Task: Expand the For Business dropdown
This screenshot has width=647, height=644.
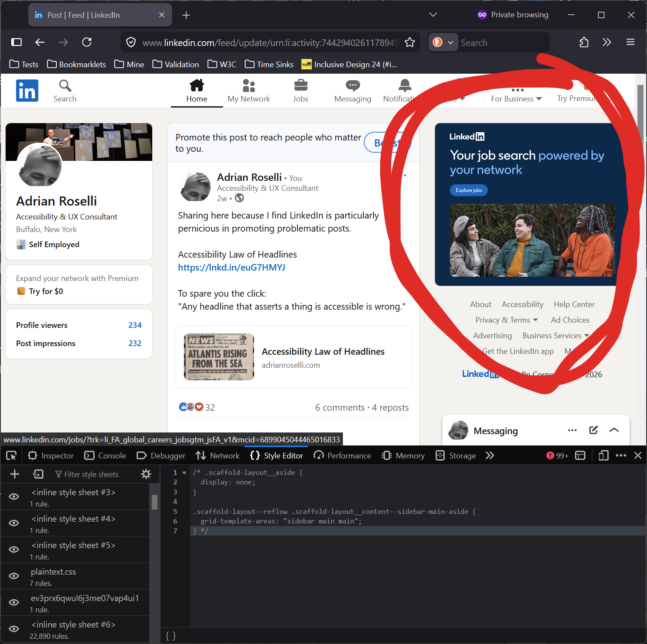Action: click(516, 98)
